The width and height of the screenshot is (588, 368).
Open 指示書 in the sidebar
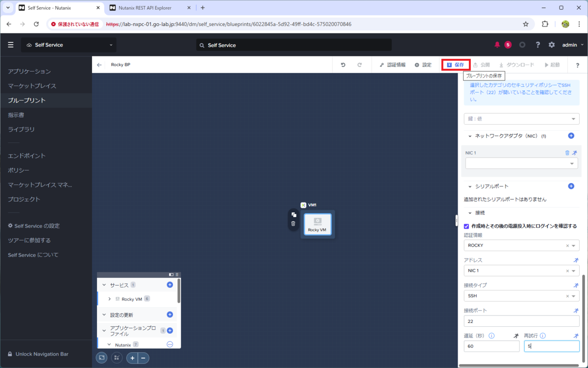[16, 115]
